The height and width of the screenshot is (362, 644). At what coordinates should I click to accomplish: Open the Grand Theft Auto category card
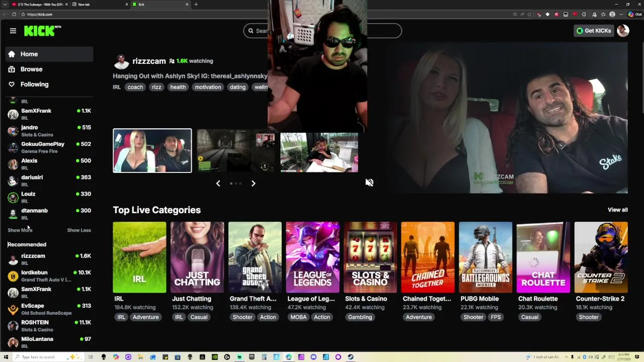coord(255,257)
